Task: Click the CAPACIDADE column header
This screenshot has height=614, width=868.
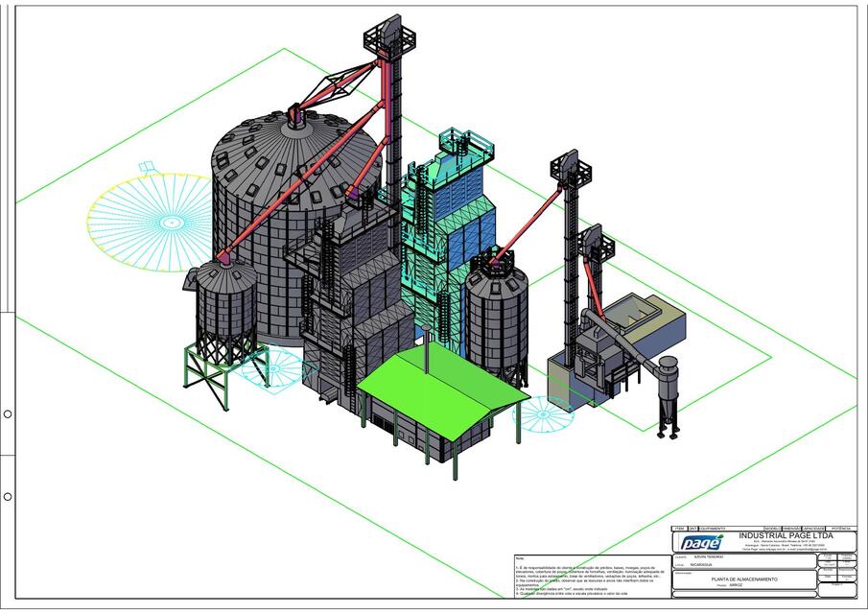Action: pyautogui.click(x=812, y=527)
